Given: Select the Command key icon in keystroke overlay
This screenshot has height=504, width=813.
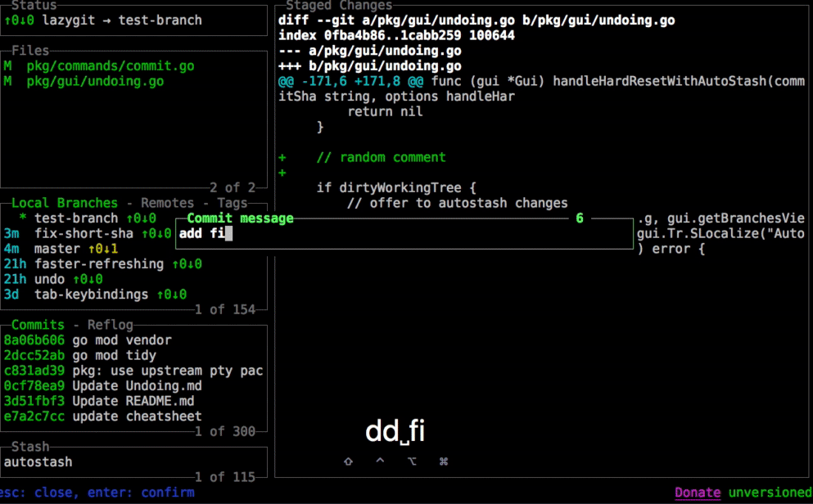Looking at the screenshot, I should click(x=443, y=461).
